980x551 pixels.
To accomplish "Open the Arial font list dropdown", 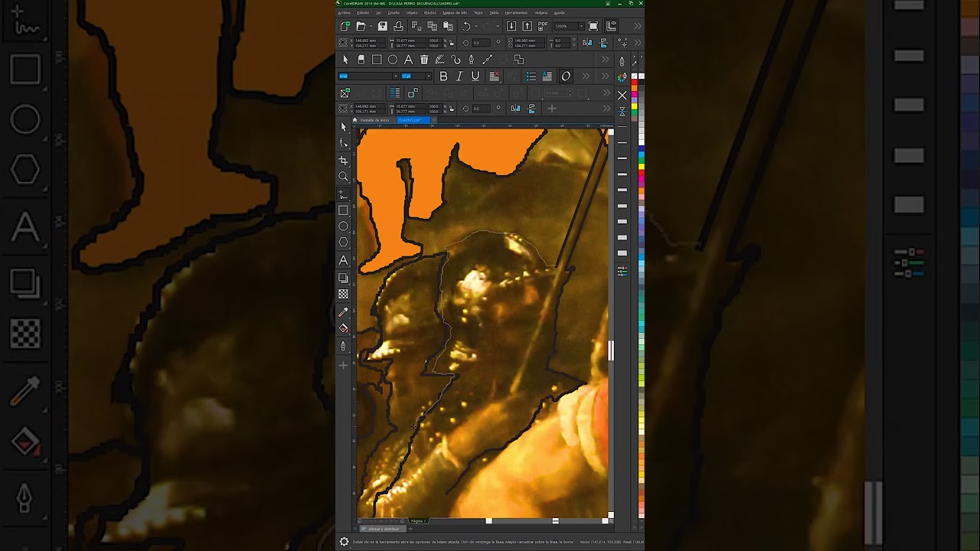I will coord(396,76).
